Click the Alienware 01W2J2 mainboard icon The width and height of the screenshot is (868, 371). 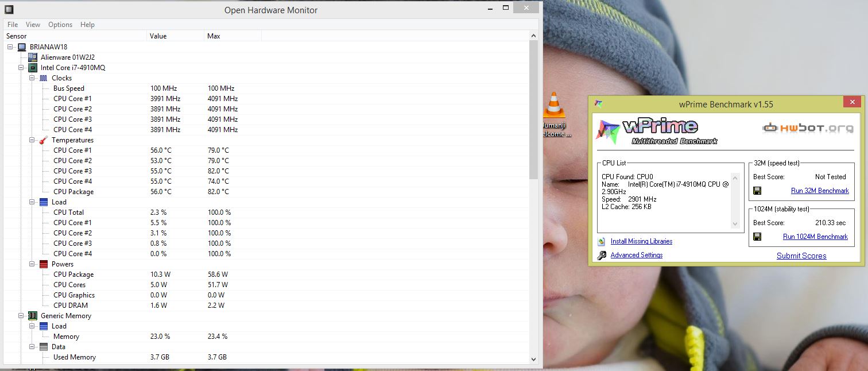tap(33, 57)
